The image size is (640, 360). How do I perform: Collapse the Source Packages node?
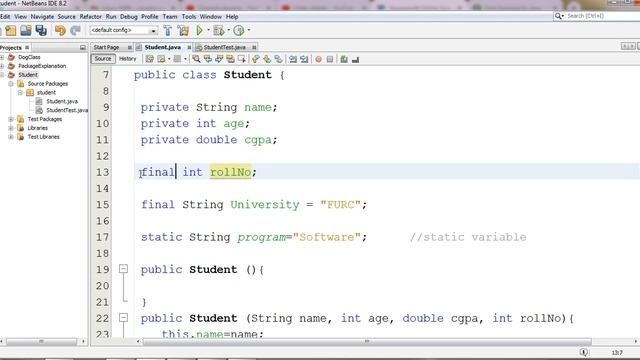pyautogui.click(x=11, y=84)
